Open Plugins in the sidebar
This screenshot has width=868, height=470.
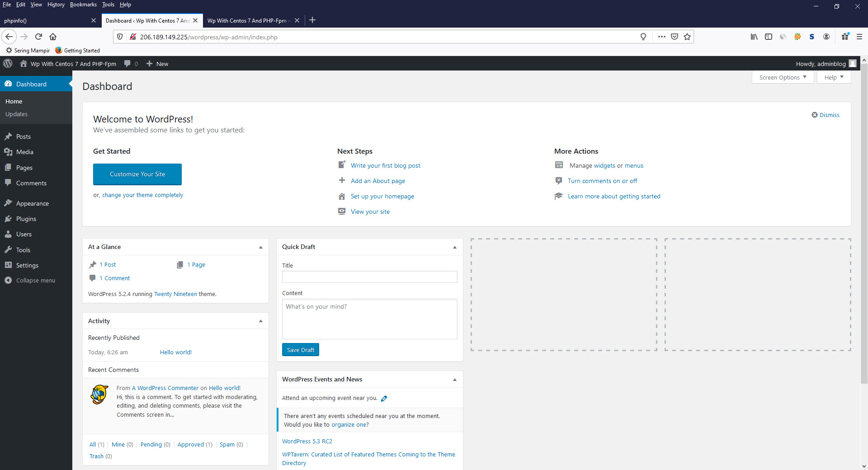tap(26, 219)
